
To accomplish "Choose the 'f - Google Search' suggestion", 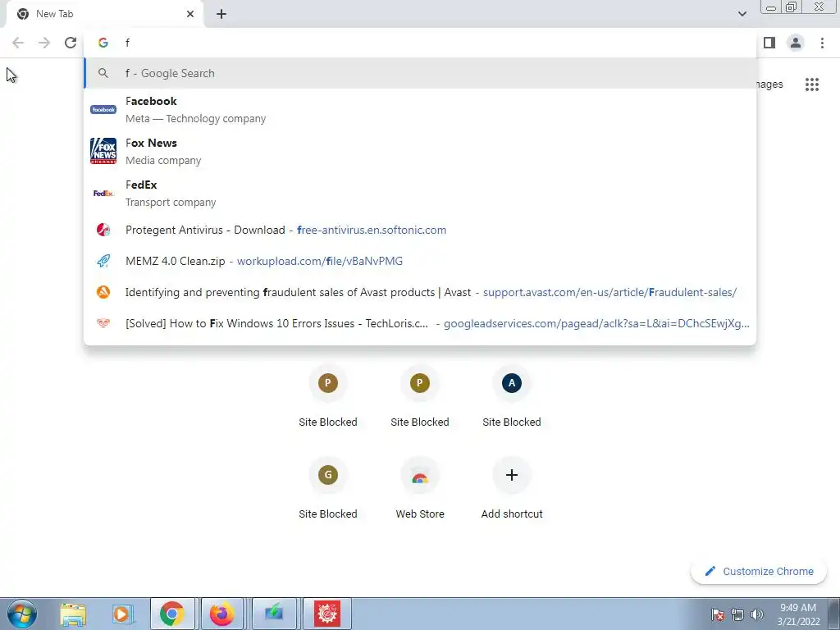I will (420, 73).
